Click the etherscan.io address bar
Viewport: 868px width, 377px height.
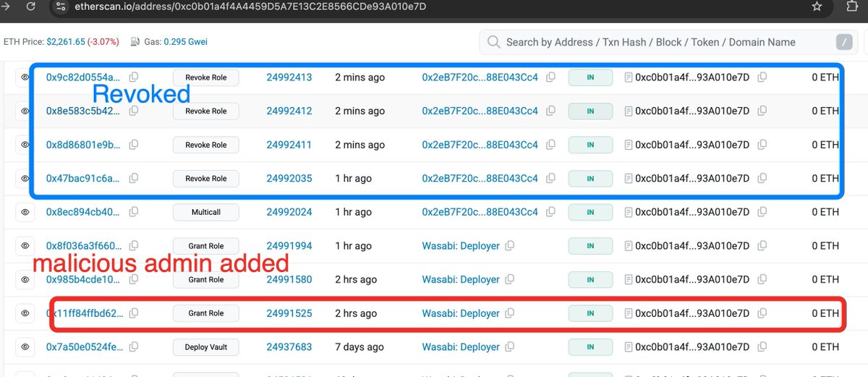250,7
